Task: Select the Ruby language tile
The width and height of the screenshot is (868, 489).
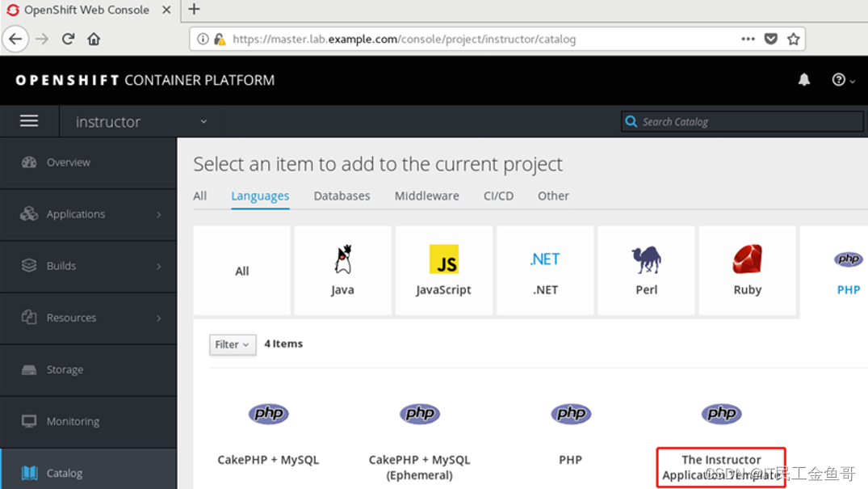Action: point(748,271)
